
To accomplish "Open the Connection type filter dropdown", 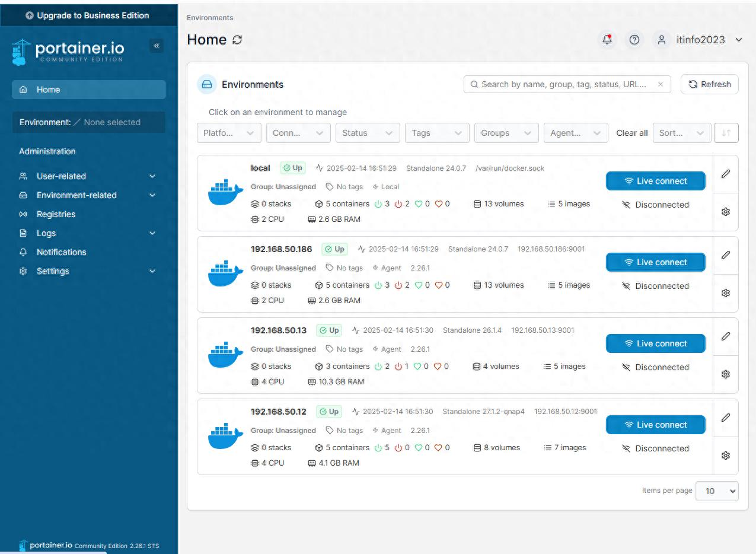I will point(298,133).
